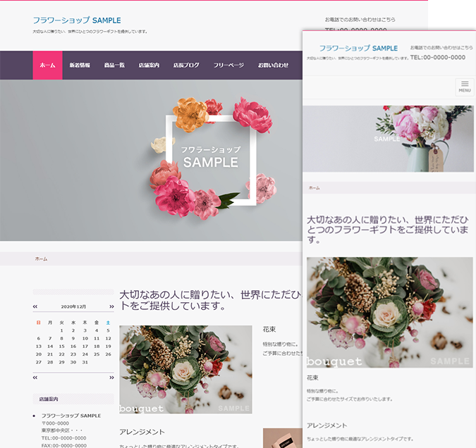Screen dimensions: 476x448
Task: Open the 新着情報 menu item
Action: tap(80, 65)
